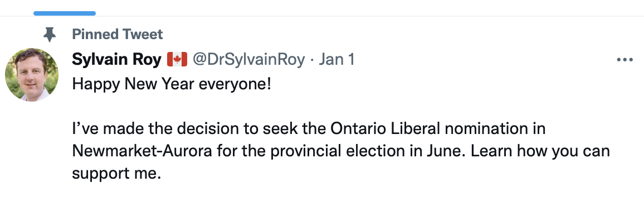Click the Learn how you can sentence
Screen dimensions: 644x201
540,151
